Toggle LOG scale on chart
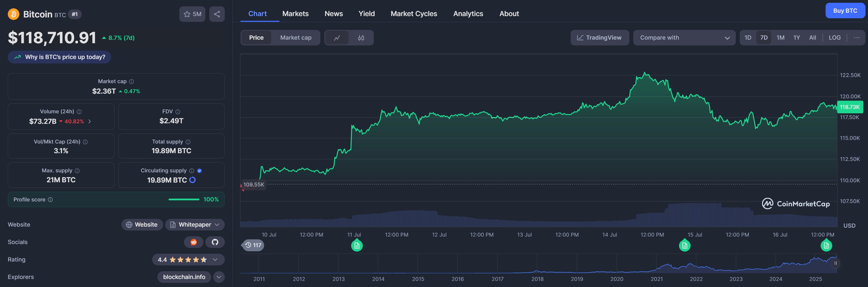 coord(835,38)
